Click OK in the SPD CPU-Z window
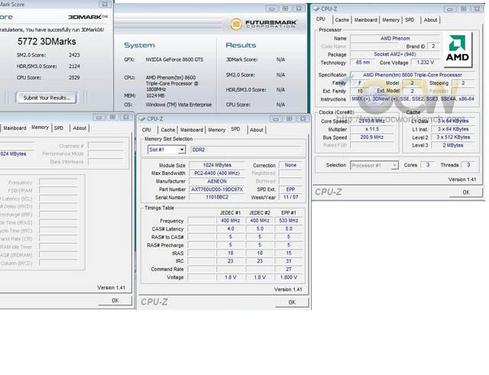The width and height of the screenshot is (489, 375). (x=292, y=302)
